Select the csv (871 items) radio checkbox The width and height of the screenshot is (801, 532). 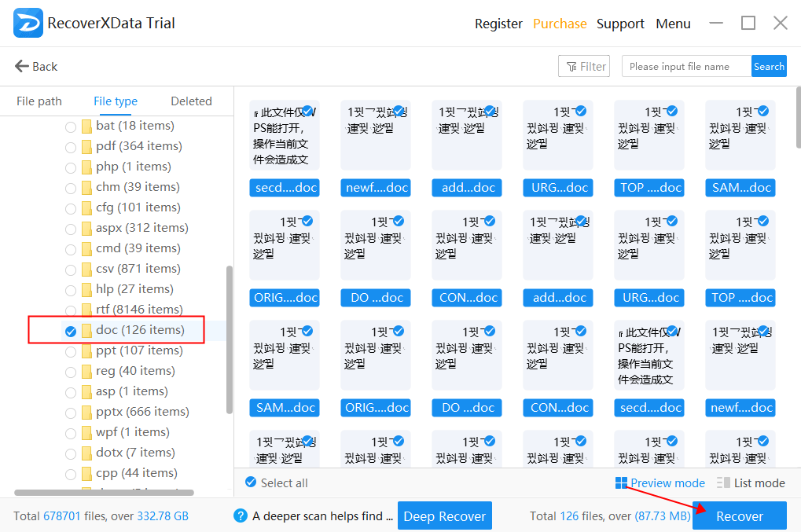click(71, 269)
